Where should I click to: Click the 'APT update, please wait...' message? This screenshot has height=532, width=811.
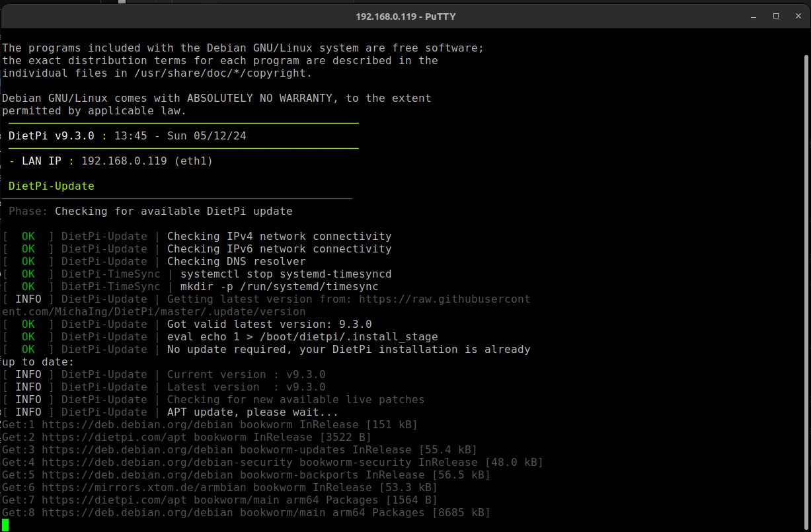tap(252, 412)
